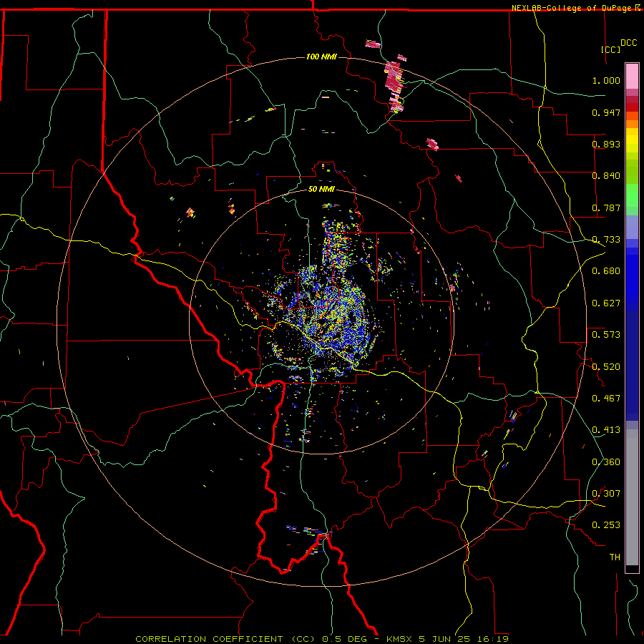
Task: Click the 0.947 legend value
Action: click(x=606, y=112)
